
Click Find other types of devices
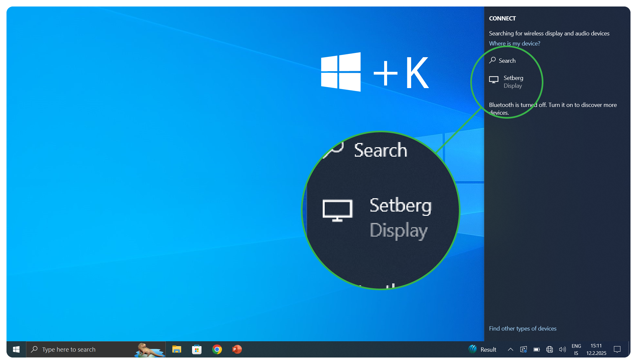tap(523, 329)
